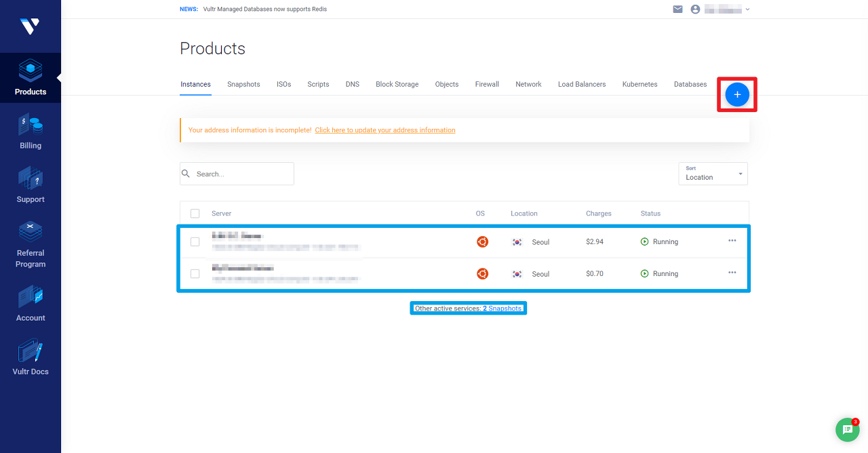The image size is (868, 453).
Task: Switch to the Firewall tab
Action: [487, 85]
